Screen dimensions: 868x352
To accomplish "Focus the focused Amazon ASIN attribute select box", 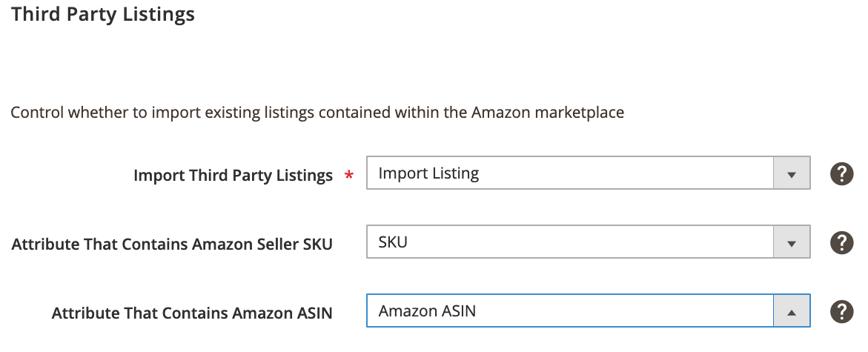I will [x=589, y=311].
